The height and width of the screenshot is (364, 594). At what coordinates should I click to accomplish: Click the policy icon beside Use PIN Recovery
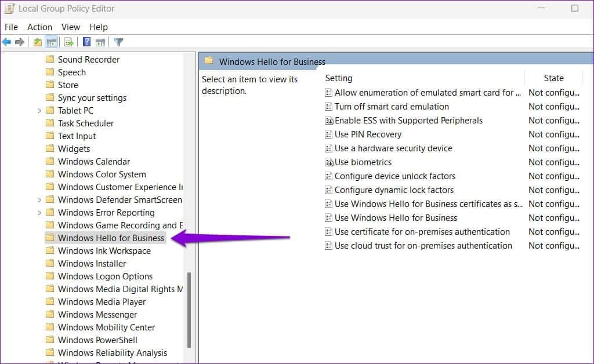(x=328, y=134)
